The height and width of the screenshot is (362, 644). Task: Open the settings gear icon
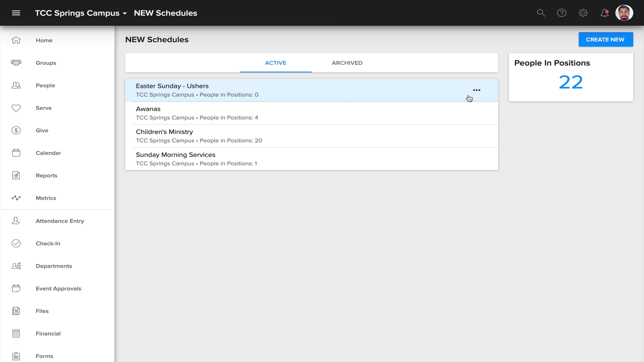coord(583,13)
